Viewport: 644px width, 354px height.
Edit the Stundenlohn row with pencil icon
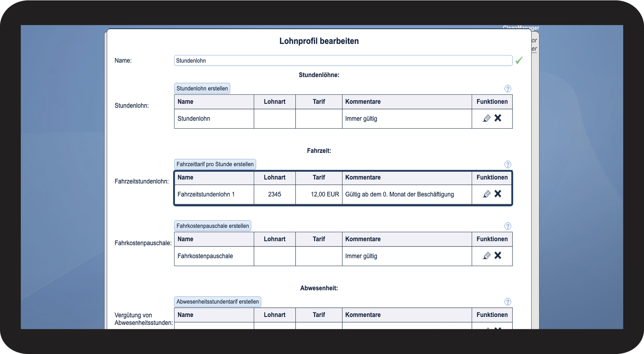point(487,118)
